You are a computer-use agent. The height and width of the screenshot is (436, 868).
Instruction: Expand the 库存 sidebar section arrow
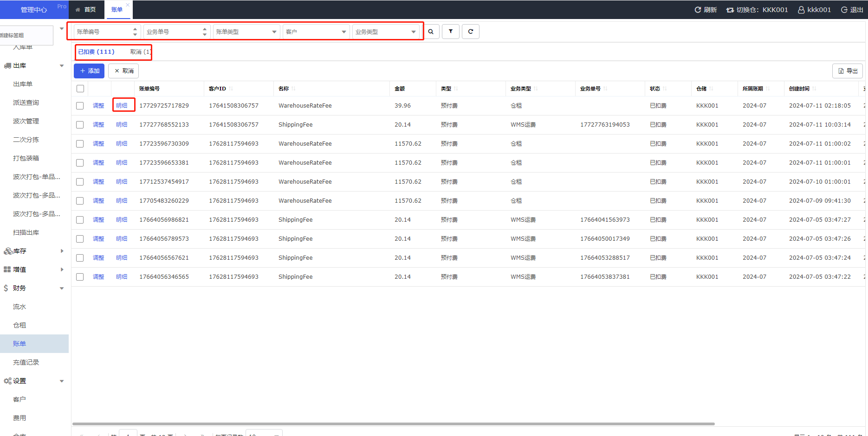click(x=62, y=251)
